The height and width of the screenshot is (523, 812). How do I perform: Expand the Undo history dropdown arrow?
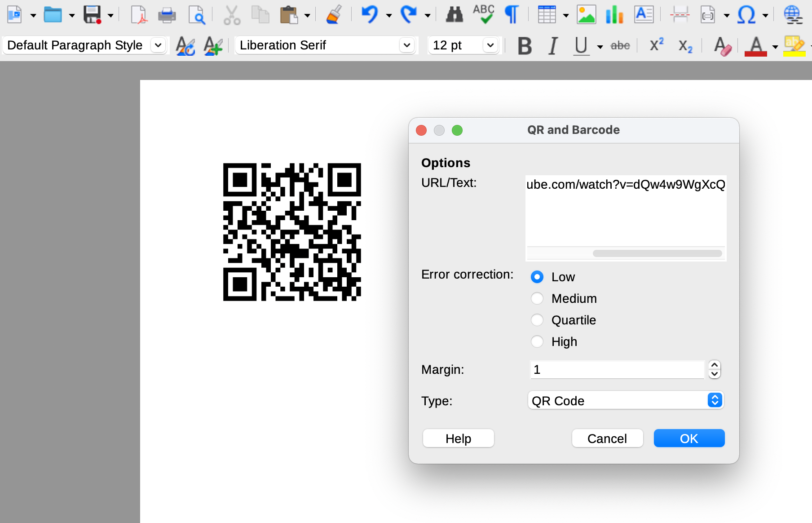coord(389,16)
